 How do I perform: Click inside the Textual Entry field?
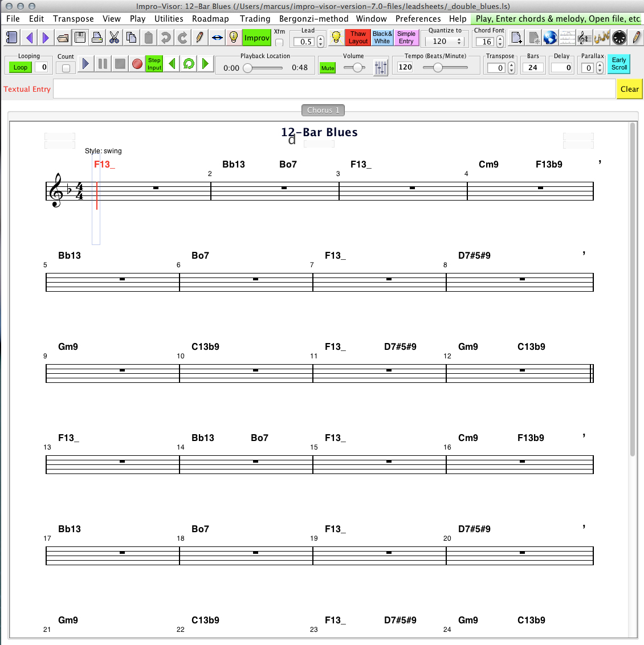331,89
